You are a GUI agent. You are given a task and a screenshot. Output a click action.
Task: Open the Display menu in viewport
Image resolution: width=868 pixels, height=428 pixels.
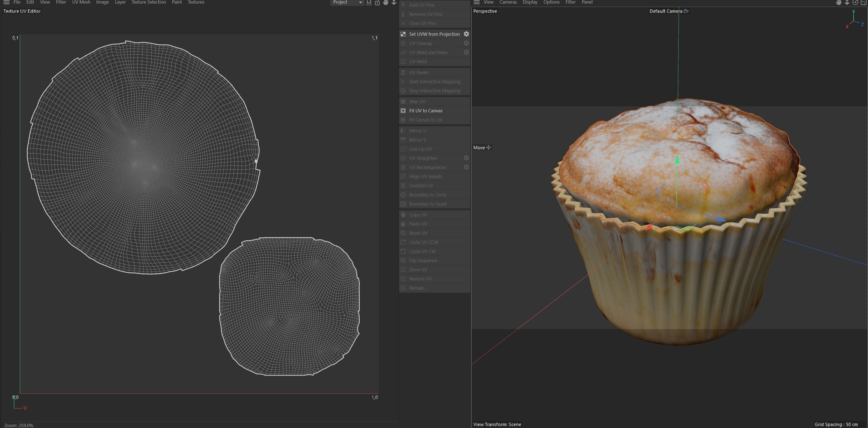pyautogui.click(x=530, y=2)
